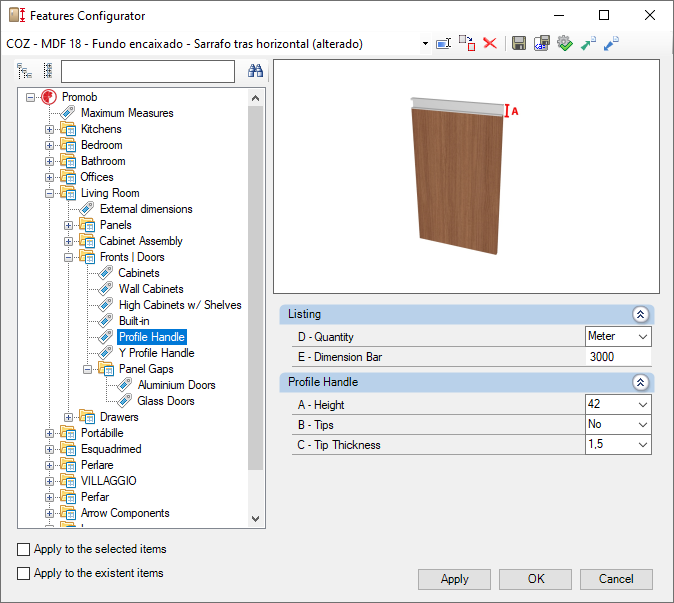
Task: Click the Panel Gaps folder icon
Action: tap(106, 369)
